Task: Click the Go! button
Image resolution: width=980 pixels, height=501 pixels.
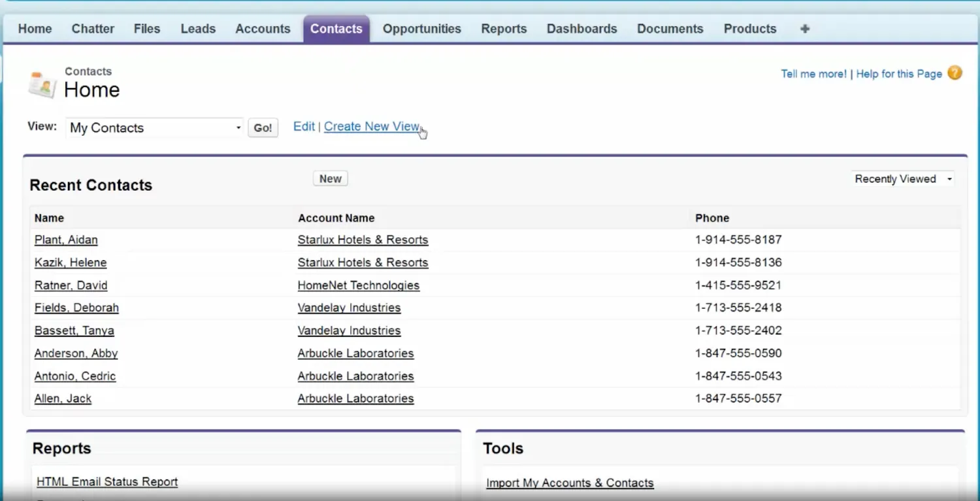Action: 263,128
